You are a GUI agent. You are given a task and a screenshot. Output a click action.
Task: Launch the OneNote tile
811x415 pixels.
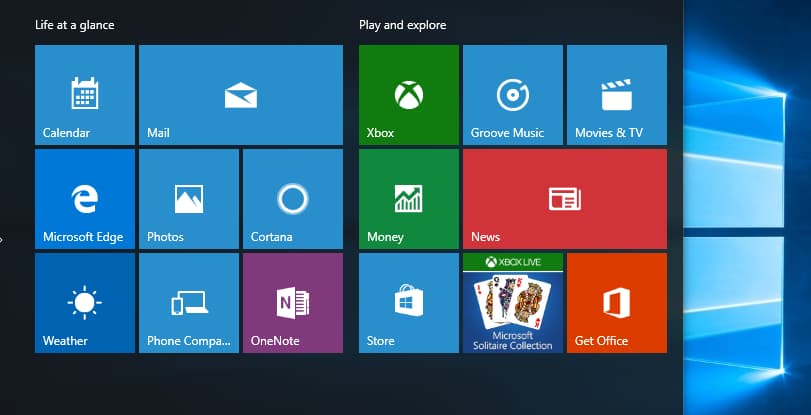point(293,303)
